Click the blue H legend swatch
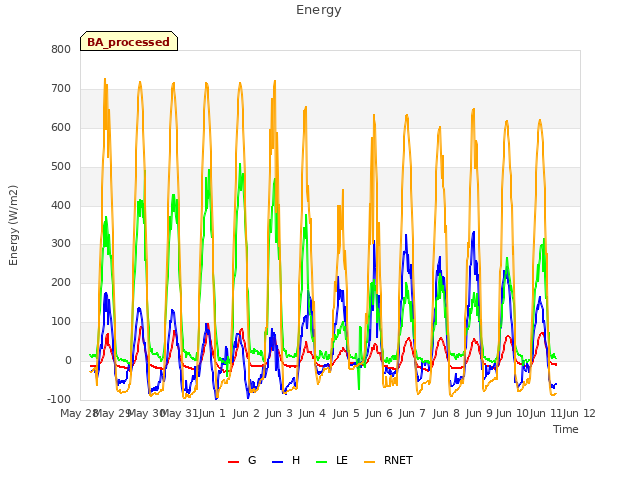Screen dimensions: 640x480 (278, 462)
